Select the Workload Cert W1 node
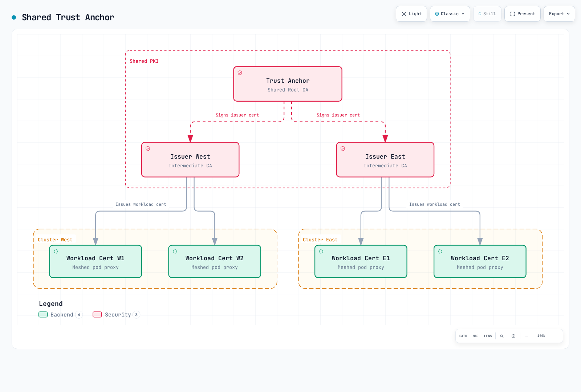This screenshot has height=392, width=581. (96, 262)
